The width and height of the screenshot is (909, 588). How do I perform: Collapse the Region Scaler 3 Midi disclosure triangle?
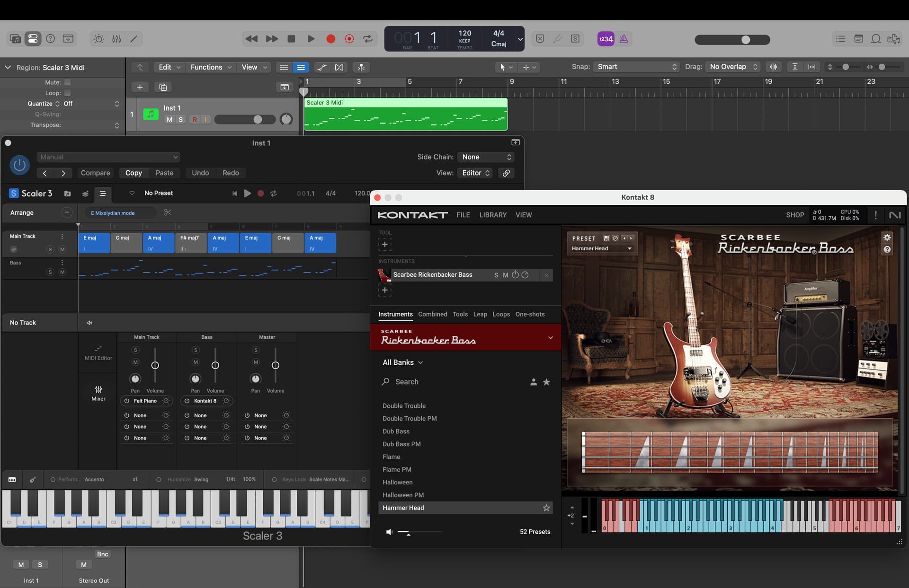(8, 68)
